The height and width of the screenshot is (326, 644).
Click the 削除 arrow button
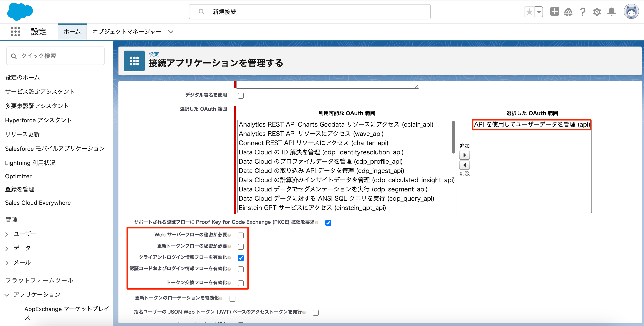click(x=464, y=165)
